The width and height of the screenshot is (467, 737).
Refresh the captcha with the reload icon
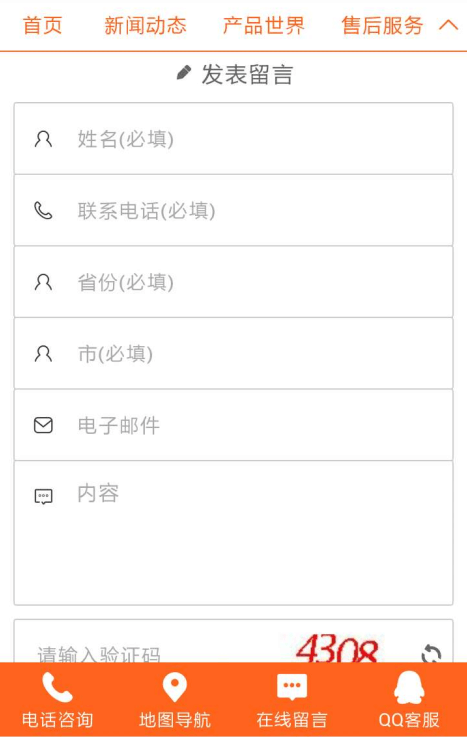[x=431, y=653]
